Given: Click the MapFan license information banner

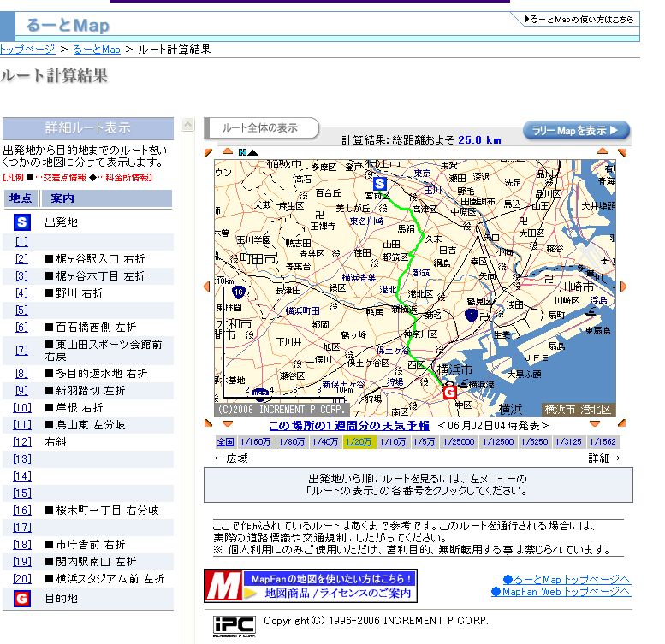Looking at the screenshot, I should pyautogui.click(x=310, y=586).
